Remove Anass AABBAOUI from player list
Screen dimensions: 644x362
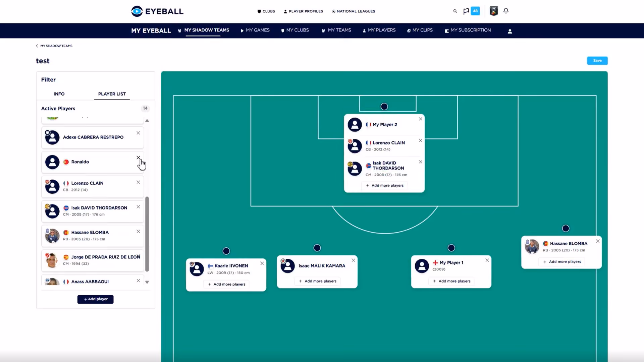pos(138,281)
